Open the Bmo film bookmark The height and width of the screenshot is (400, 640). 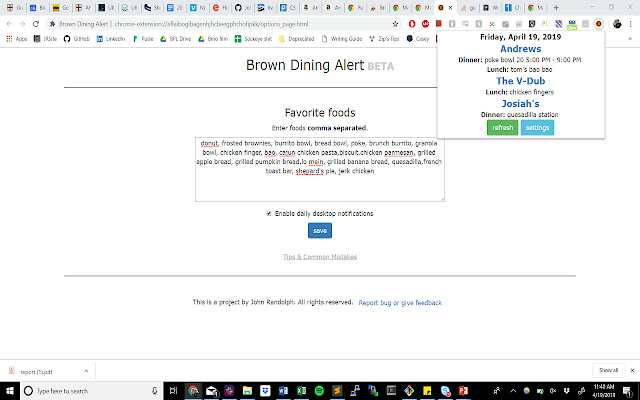coord(213,39)
